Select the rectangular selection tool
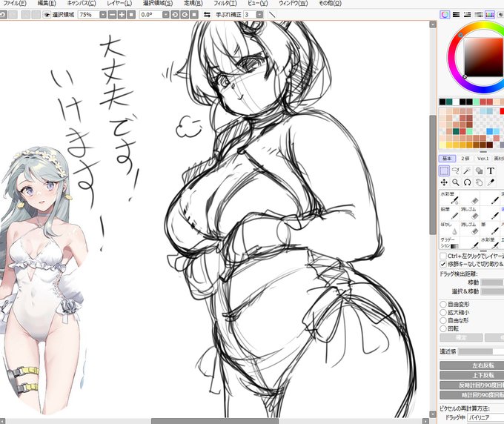 444,170
